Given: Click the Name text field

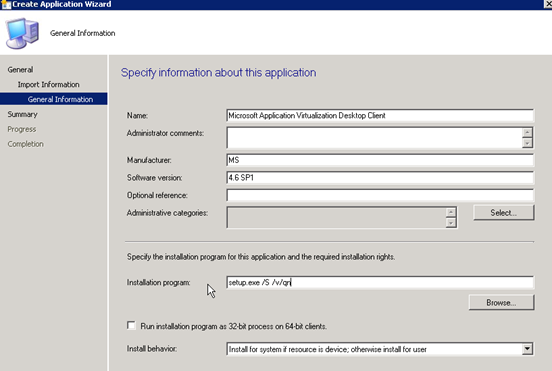Looking at the screenshot, I should [380, 115].
